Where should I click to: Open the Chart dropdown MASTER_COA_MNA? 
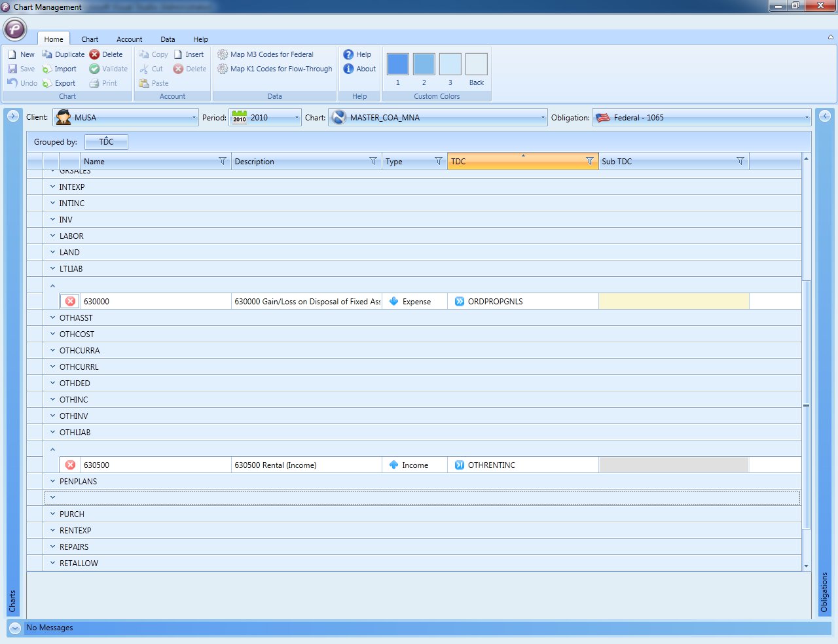click(x=438, y=118)
